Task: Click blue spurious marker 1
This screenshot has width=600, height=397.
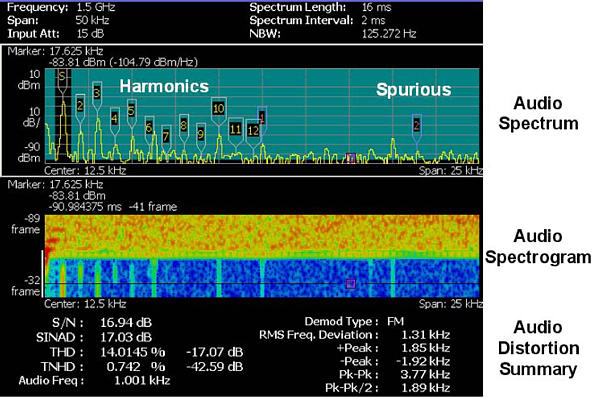Action: (x=262, y=117)
